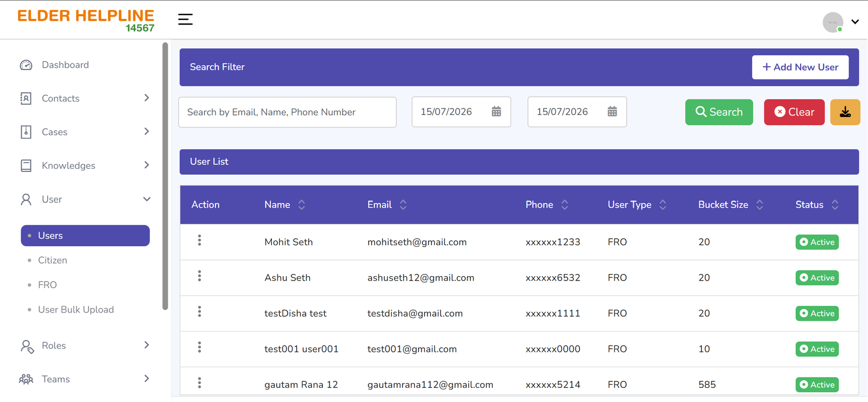Click email ashuseth12@gmail.com
The image size is (868, 402).
(x=421, y=278)
